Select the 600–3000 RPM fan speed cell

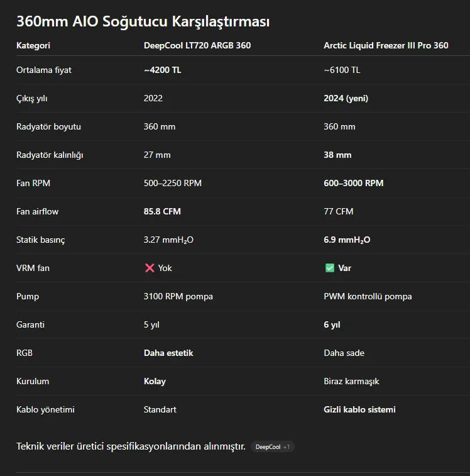pyautogui.click(x=353, y=183)
